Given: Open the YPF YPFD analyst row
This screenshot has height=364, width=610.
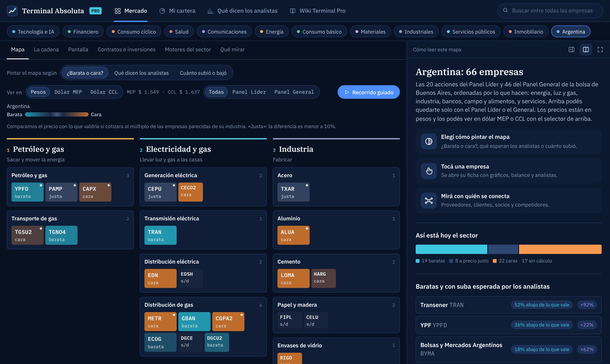Looking at the screenshot, I should 508,325.
